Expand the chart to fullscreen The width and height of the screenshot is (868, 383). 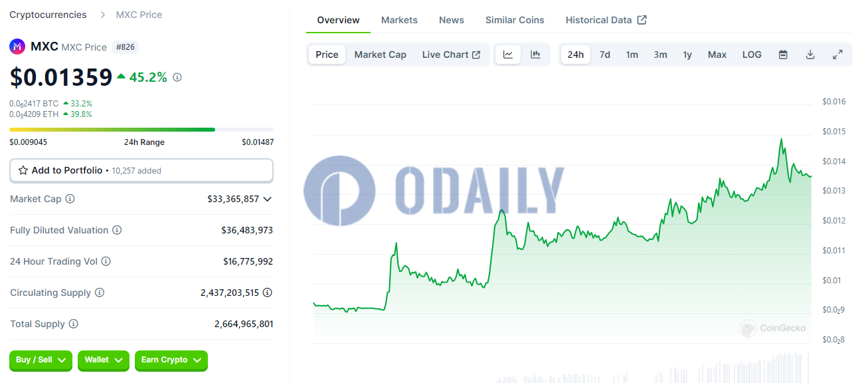click(x=837, y=55)
